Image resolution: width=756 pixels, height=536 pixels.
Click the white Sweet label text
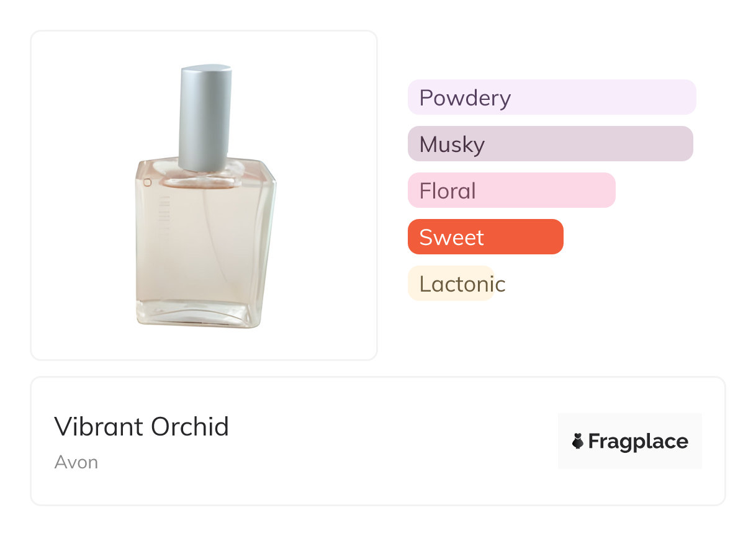(451, 238)
